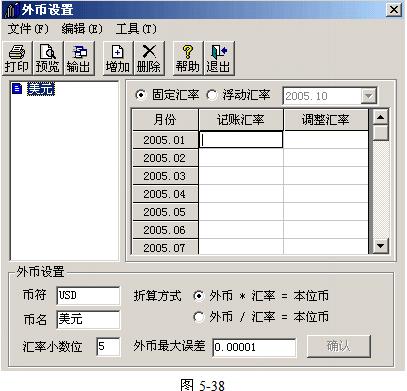Screen dimensions: 407x391
Task: Click the 记账汇率 cell for 2005.05
Action: tap(241, 212)
